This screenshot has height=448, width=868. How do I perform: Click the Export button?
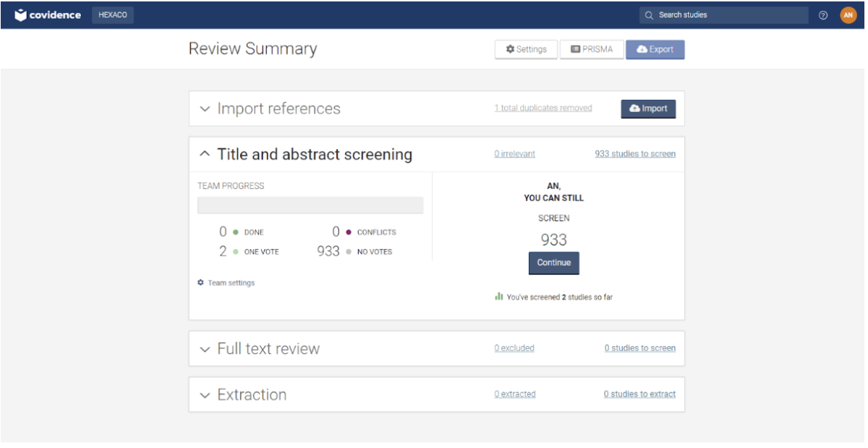click(655, 49)
